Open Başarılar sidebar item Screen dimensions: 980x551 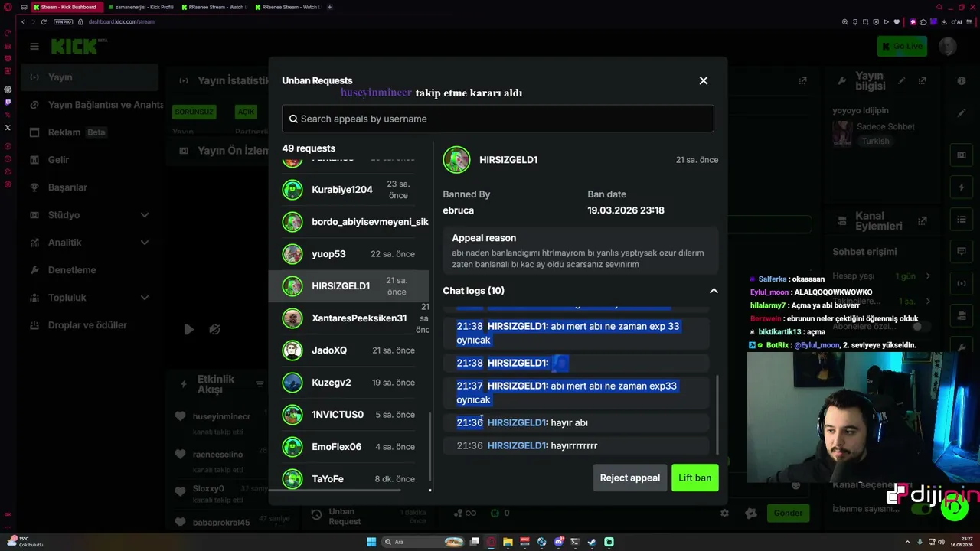tap(89, 187)
